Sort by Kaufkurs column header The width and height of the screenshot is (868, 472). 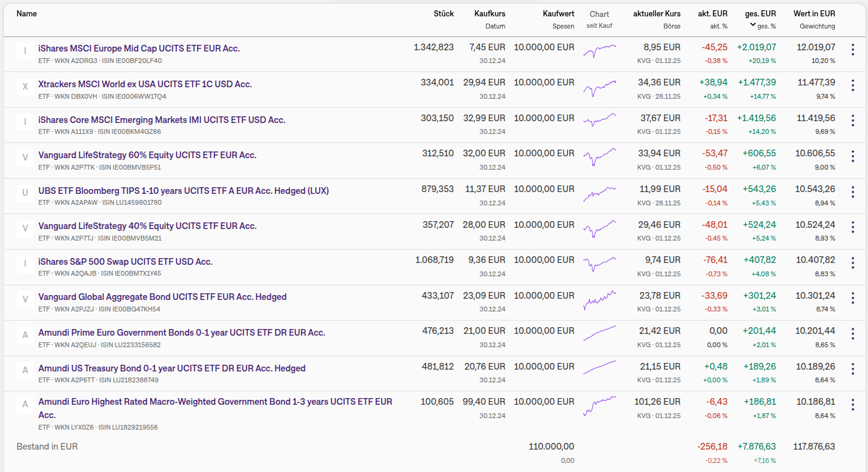489,13
